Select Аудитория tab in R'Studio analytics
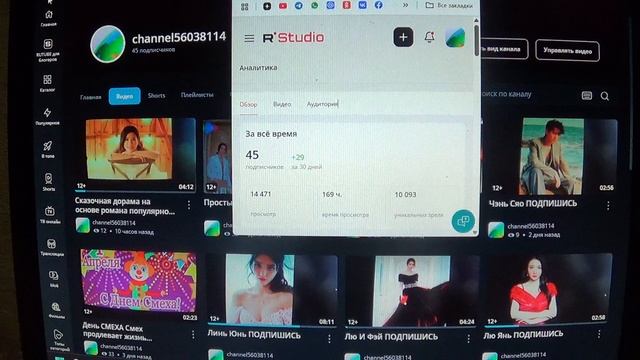Screen dimensions: 640x360 pyautogui.click(x=322, y=104)
